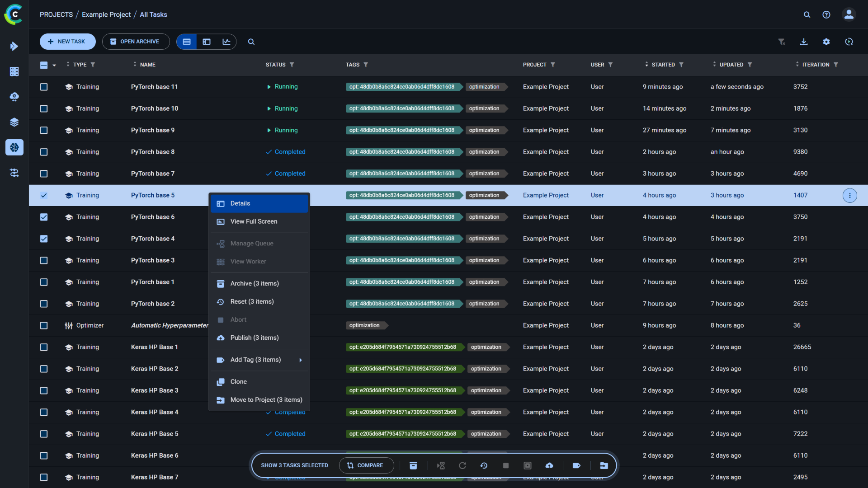Toggle auto refresh icon

click(x=849, y=42)
